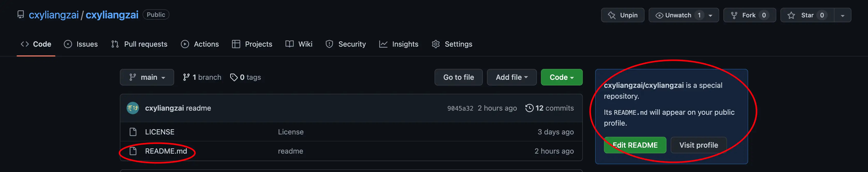Click the repository book icon
Viewport: 868px width, 172px height.
click(21, 15)
